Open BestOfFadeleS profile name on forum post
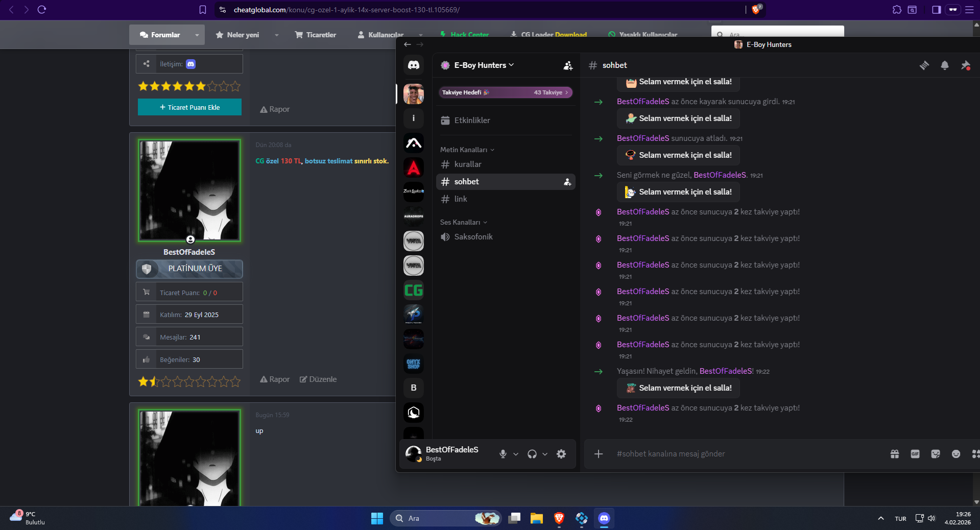 (x=189, y=252)
